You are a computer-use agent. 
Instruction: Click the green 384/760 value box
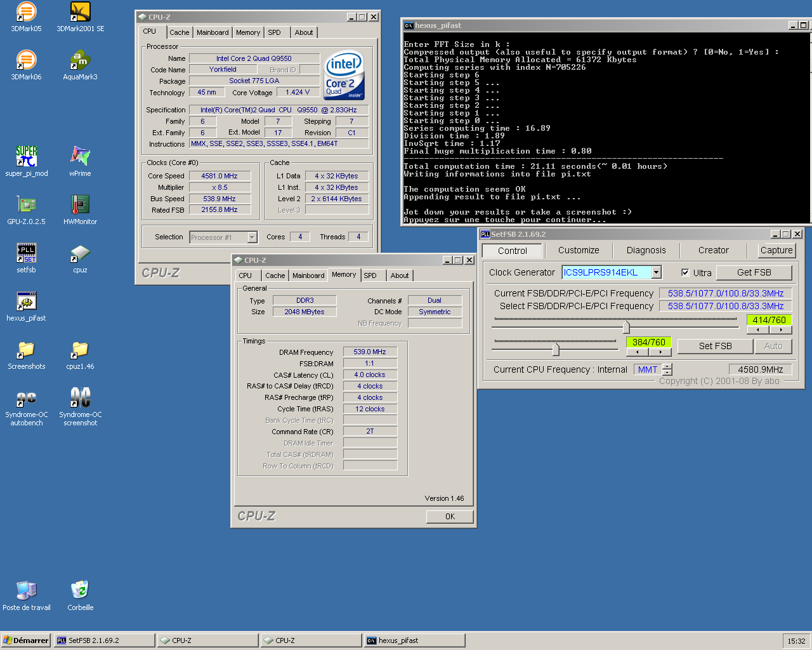coord(648,342)
